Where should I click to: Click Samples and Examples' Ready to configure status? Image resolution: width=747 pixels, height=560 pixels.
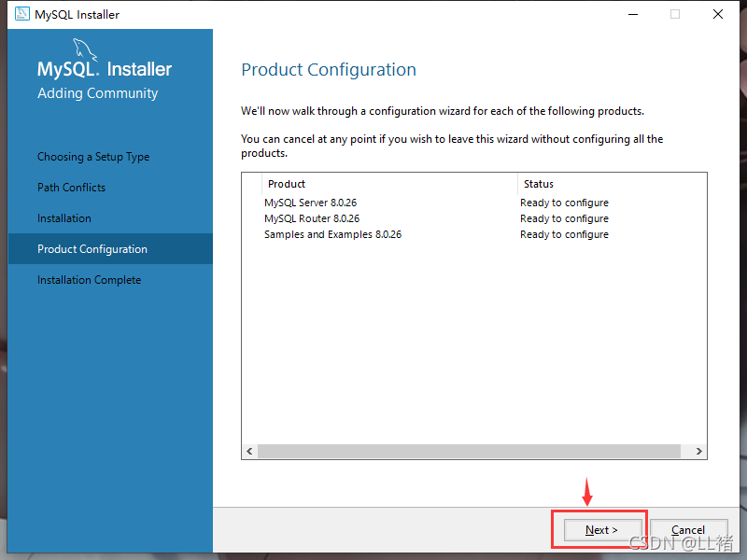[565, 234]
